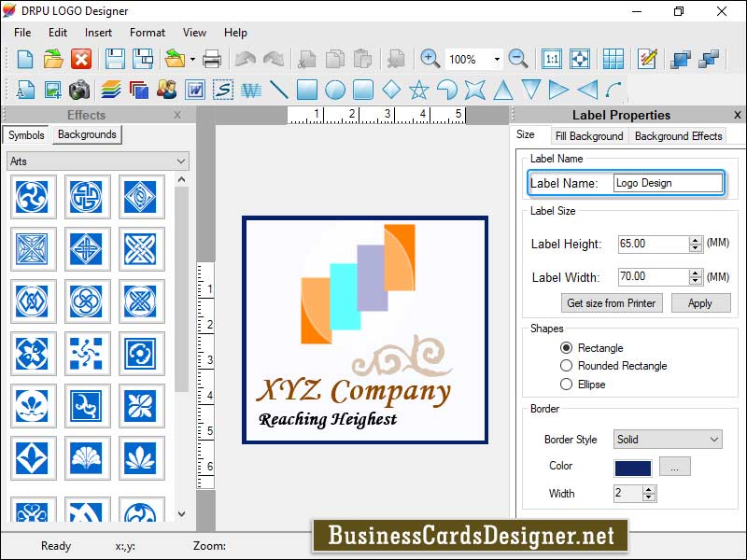The width and height of the screenshot is (747, 560).
Task: Edit the Label Name text field
Action: tap(669, 182)
